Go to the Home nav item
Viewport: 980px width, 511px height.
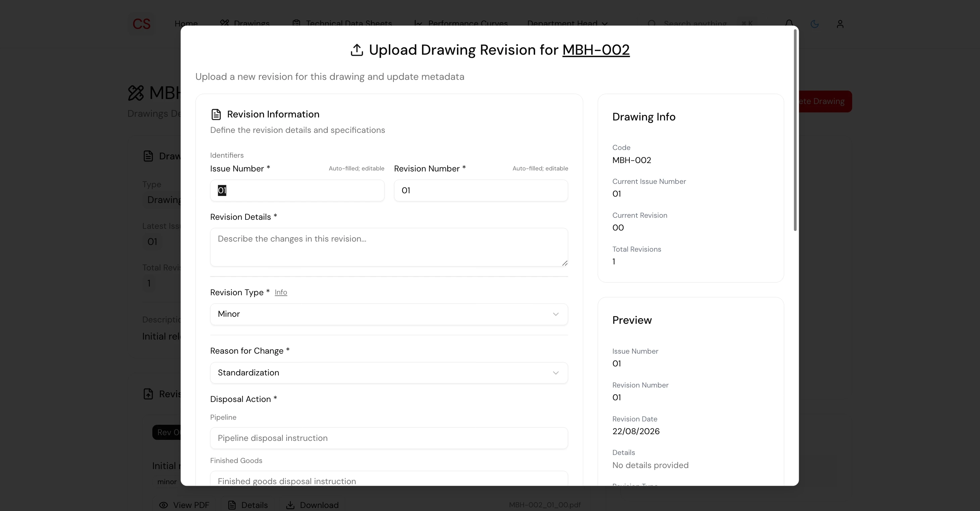click(x=186, y=23)
